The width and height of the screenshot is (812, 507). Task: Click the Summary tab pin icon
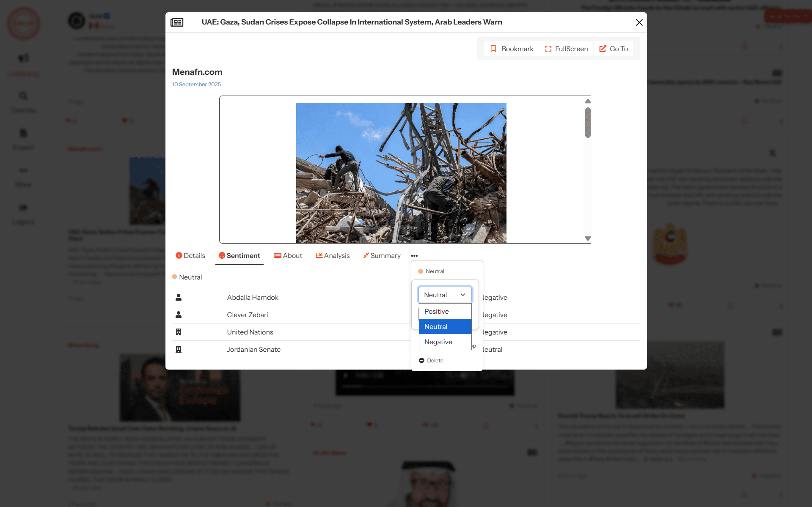click(366, 255)
